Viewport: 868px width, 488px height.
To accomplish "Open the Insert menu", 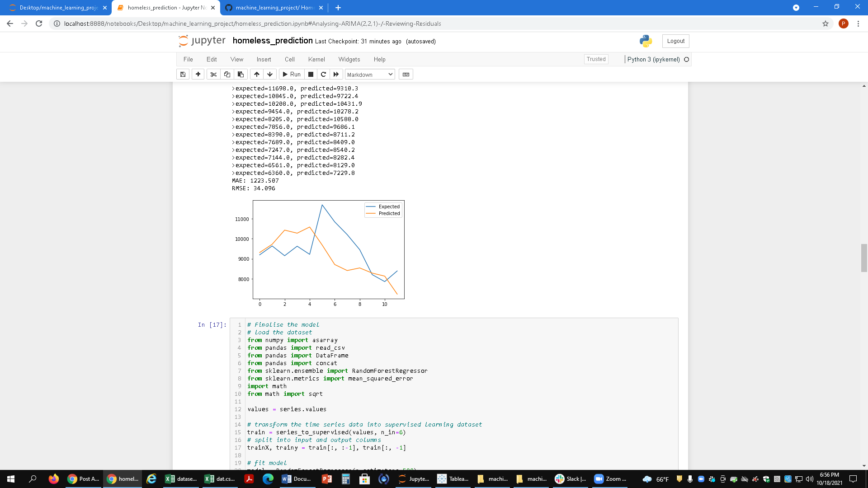I will tap(264, 59).
